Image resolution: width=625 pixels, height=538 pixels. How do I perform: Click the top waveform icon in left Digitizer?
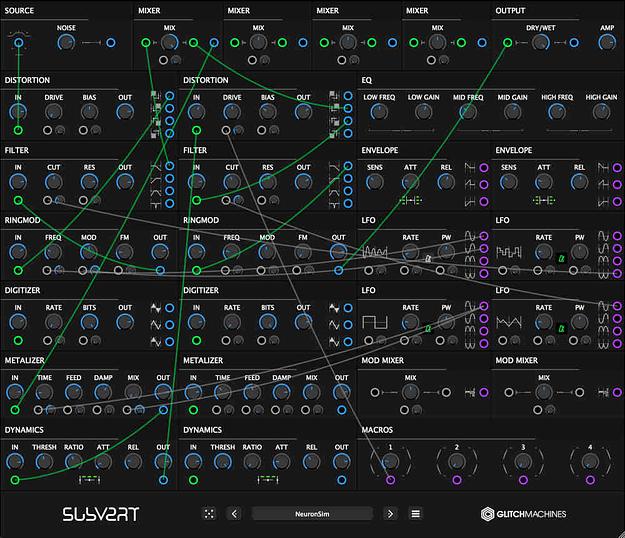point(156,308)
